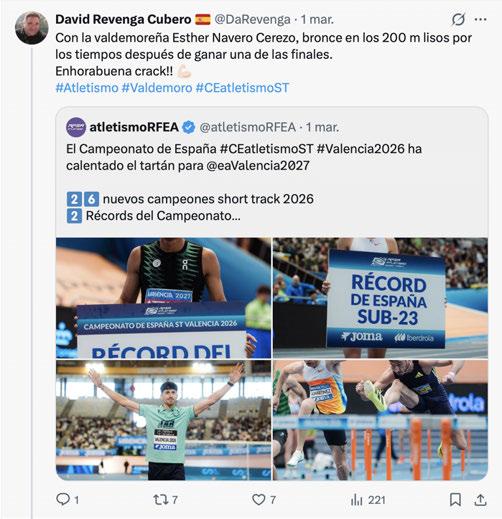Open the three-dots more options menu
This screenshot has width=502, height=519.
[x=480, y=19]
